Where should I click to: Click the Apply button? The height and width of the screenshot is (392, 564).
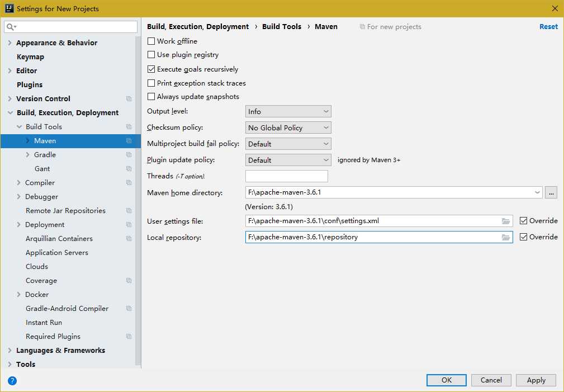coord(536,380)
